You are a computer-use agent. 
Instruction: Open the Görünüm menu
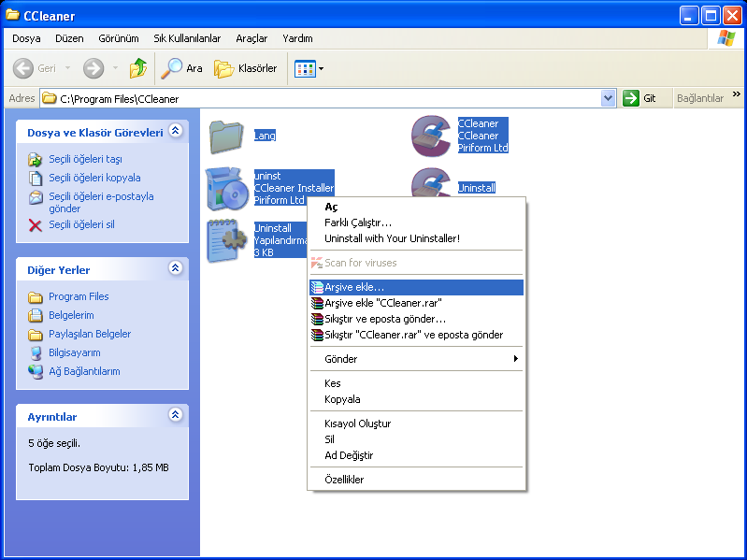pyautogui.click(x=118, y=38)
